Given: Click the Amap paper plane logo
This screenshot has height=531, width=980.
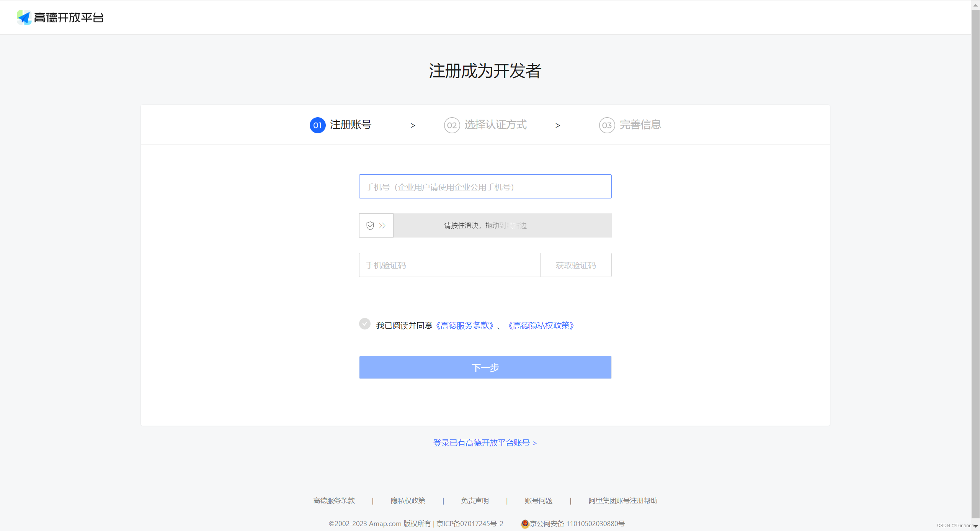Looking at the screenshot, I should point(24,17).
